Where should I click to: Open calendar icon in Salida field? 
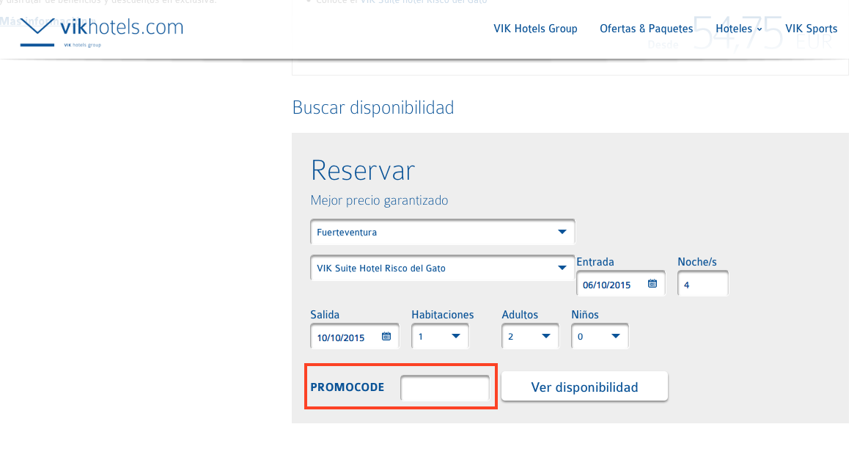pyautogui.click(x=386, y=337)
